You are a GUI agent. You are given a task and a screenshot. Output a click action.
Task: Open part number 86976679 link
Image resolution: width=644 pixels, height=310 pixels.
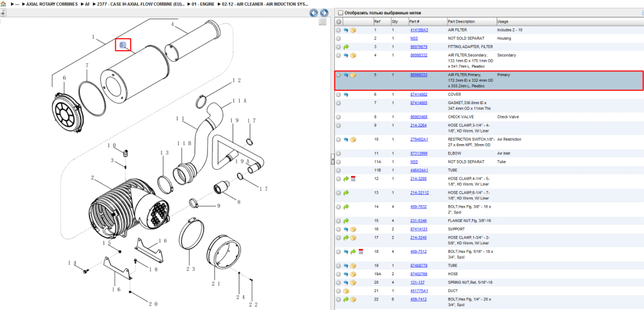(419, 47)
